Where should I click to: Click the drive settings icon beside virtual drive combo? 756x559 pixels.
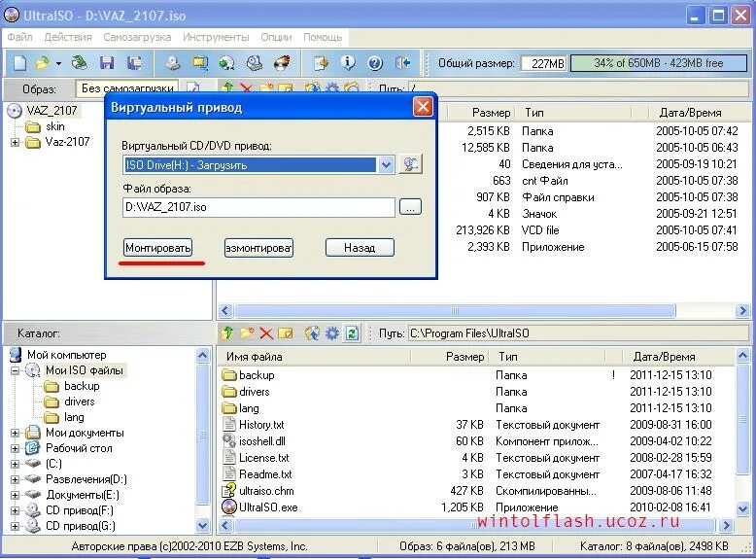click(x=410, y=164)
